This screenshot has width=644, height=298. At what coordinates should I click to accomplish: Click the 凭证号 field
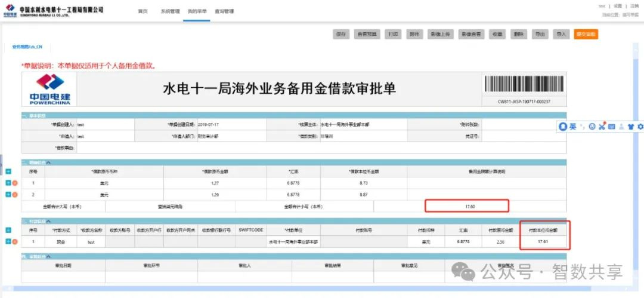coord(524,136)
